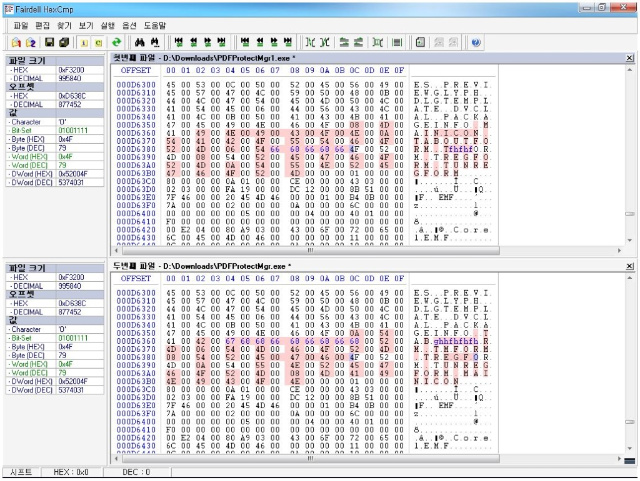This screenshot has height=481, width=640.
Task: Open the second file to compare
Action: [31, 42]
